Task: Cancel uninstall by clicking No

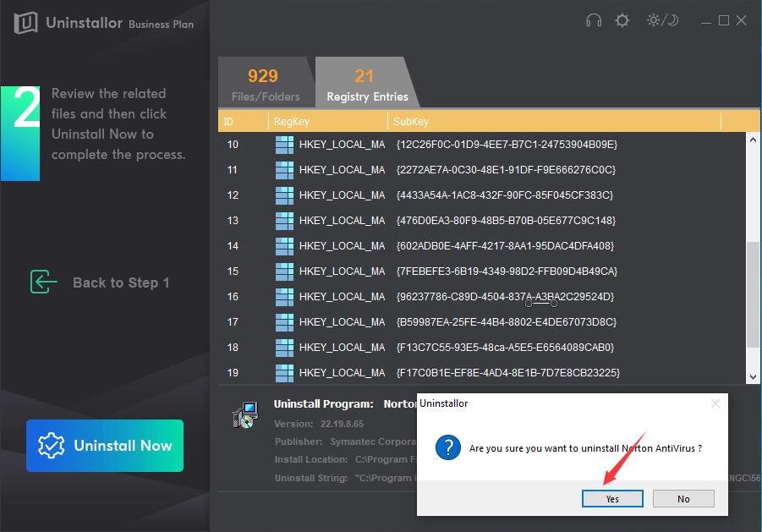Action: coord(683,498)
